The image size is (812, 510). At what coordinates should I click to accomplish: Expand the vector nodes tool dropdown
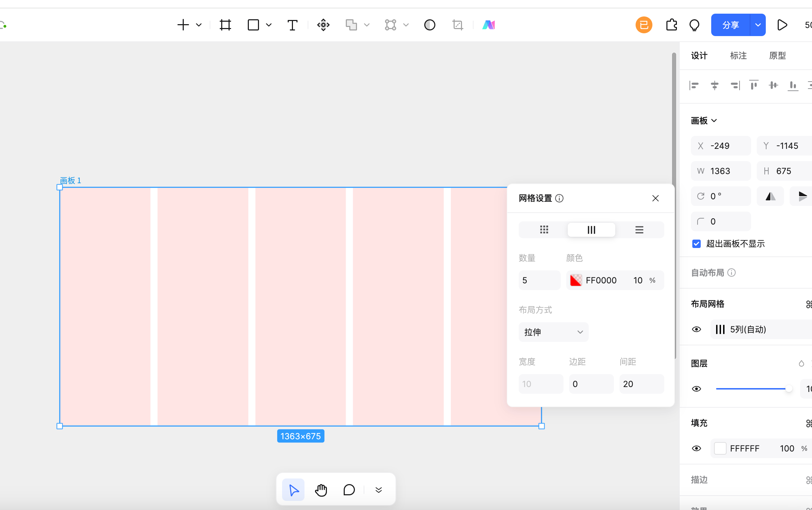406,25
